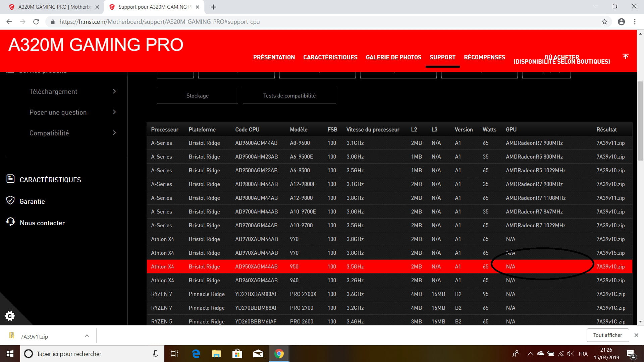Screen dimensions: 644x362
Task: Click the browser back arrow
Action: (9, 22)
